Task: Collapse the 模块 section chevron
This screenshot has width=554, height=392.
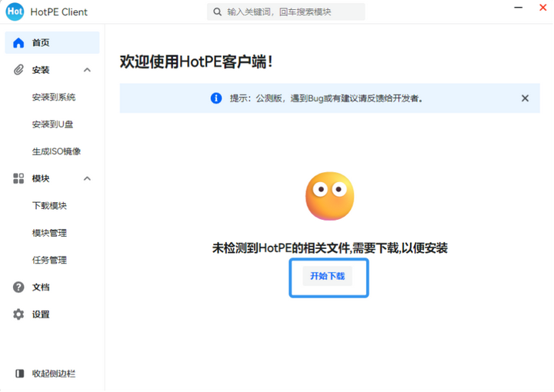Action: (87, 178)
